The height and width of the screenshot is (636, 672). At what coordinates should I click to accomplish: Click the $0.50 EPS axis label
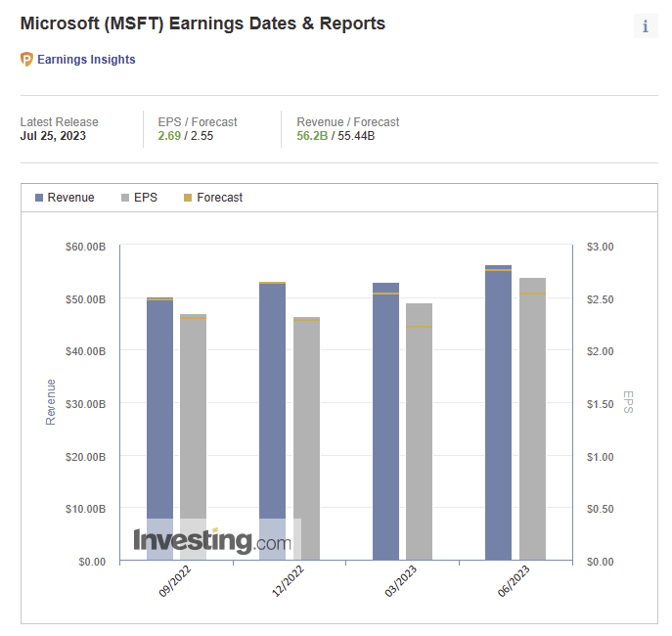(x=600, y=509)
